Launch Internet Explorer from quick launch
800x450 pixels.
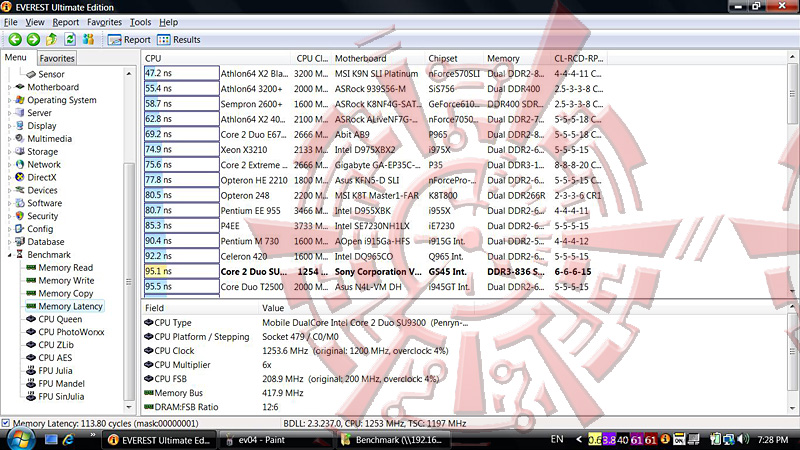click(x=68, y=439)
